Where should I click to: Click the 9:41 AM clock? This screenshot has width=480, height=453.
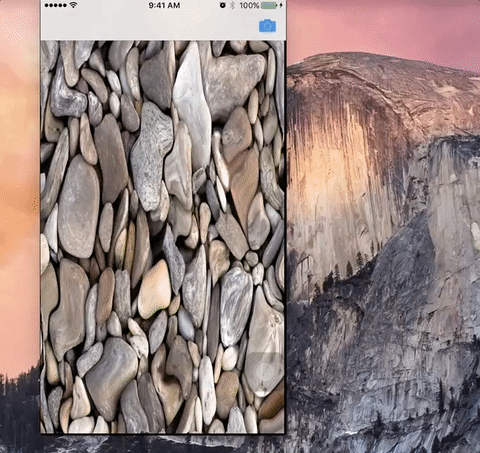point(164,5)
